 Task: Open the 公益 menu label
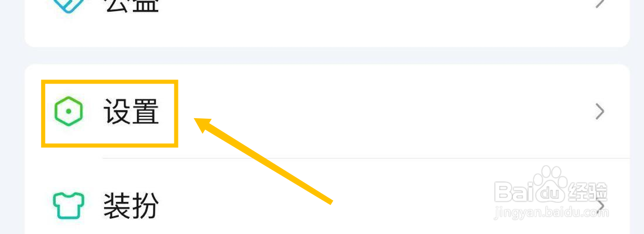[131, 5]
